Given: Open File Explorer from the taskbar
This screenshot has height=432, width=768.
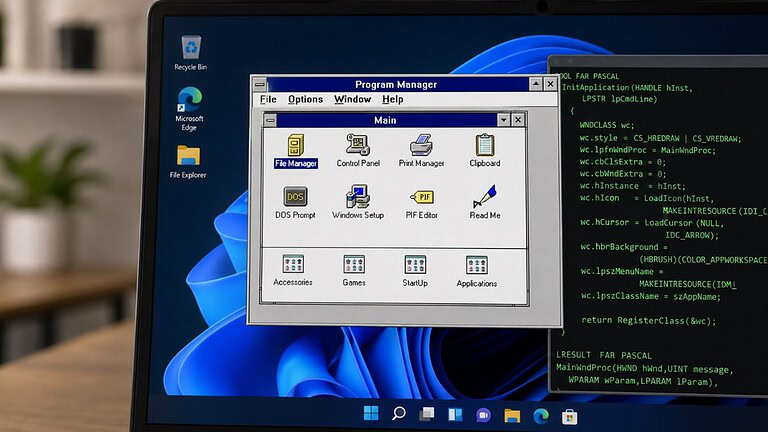Looking at the screenshot, I should (512, 416).
